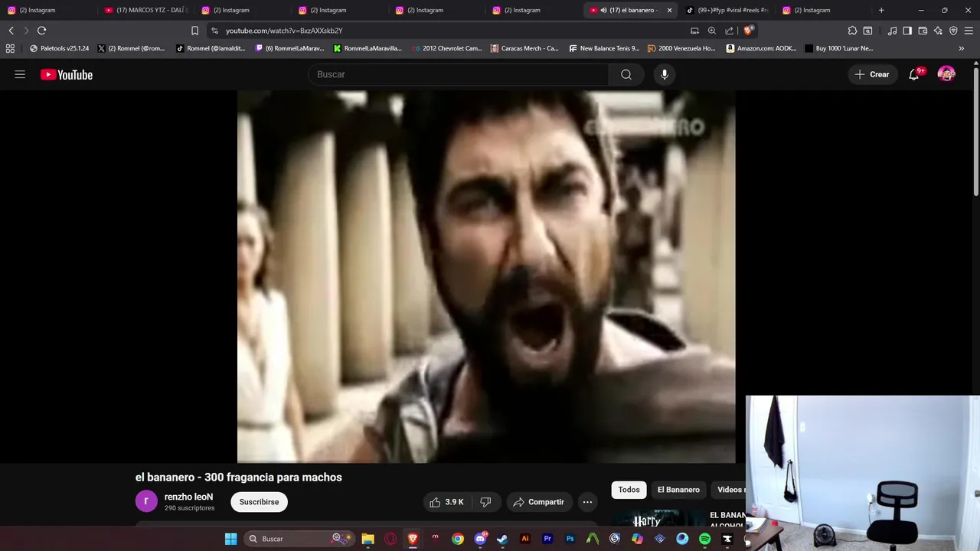This screenshot has width=980, height=551.
Task: Open Discord from the taskbar
Action: (x=480, y=539)
